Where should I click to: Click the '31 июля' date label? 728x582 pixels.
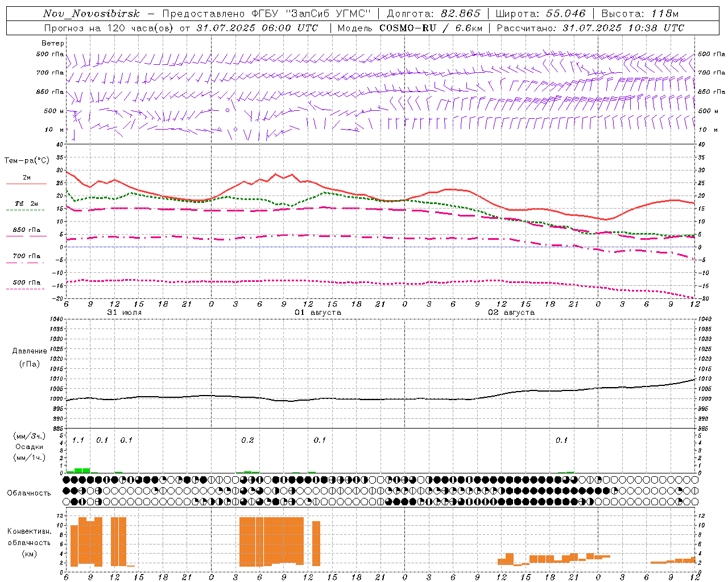125,313
